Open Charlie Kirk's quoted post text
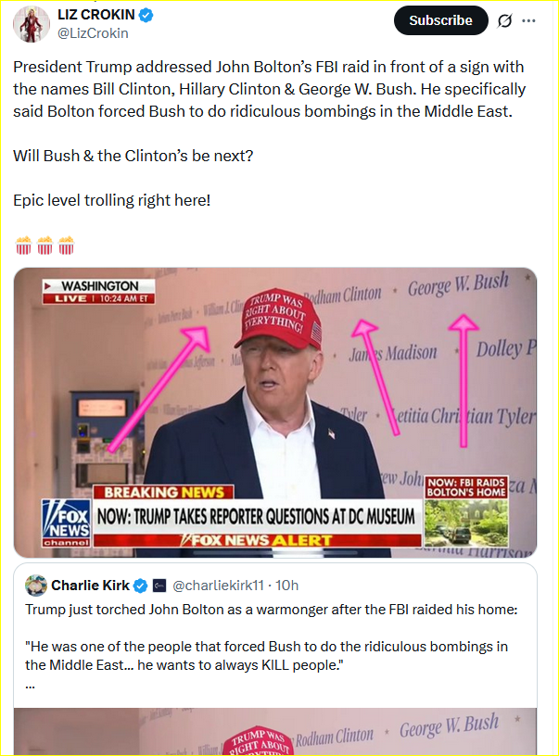The width and height of the screenshot is (559, 756). point(271,637)
